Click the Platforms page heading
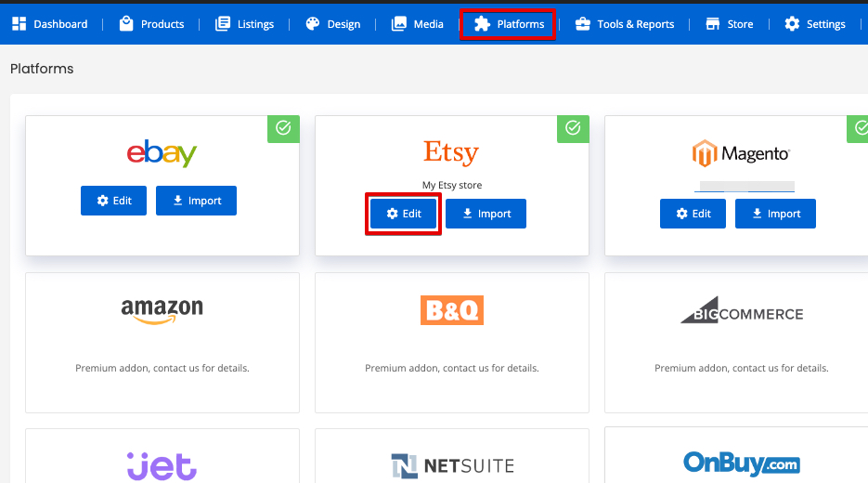Viewport: 868px width, 483px height. point(42,69)
